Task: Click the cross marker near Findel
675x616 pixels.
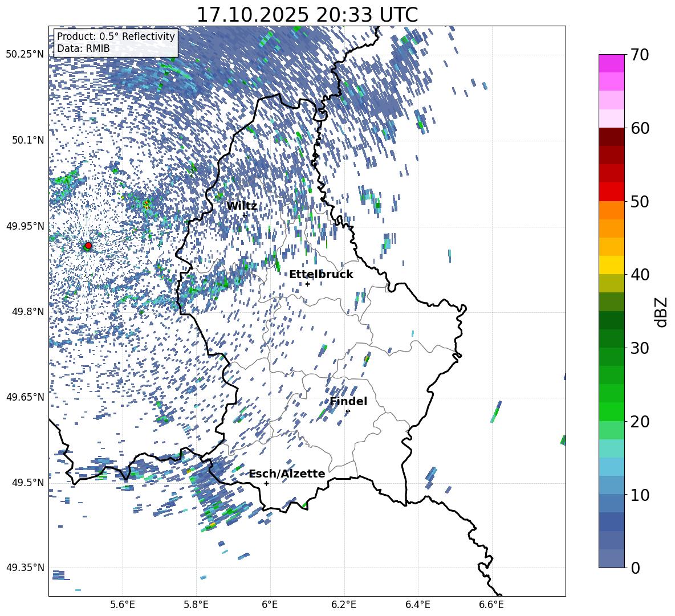Action: (348, 411)
